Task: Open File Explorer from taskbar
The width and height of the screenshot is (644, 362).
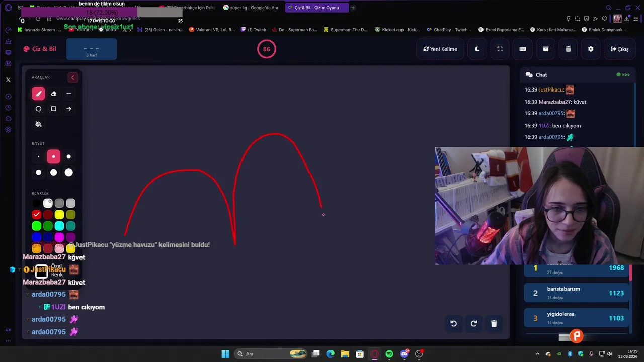Action: tap(345, 354)
